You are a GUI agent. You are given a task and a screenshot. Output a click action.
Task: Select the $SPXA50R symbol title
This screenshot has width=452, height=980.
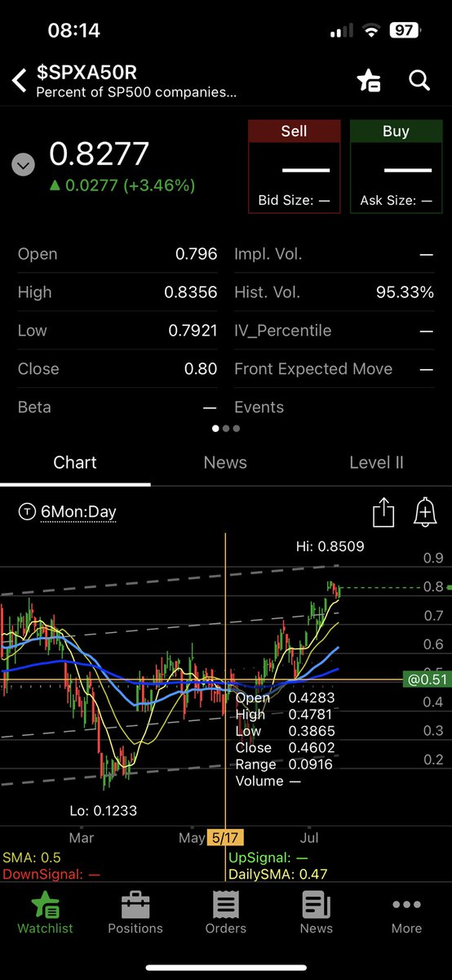(86, 72)
